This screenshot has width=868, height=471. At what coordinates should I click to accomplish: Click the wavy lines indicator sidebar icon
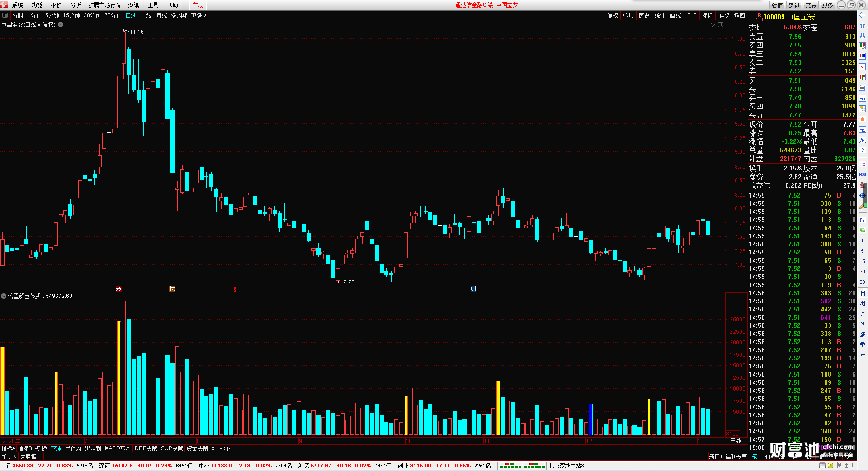pyautogui.click(x=863, y=164)
